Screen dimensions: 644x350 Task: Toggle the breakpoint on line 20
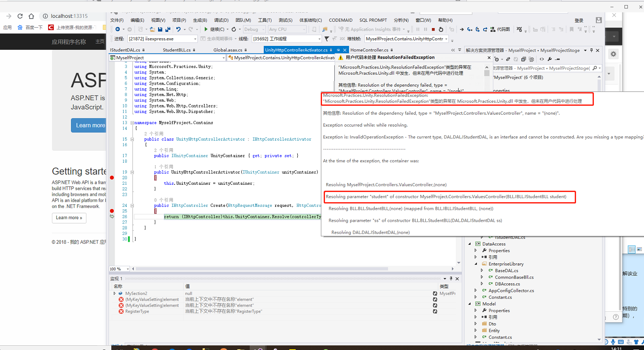111,178
